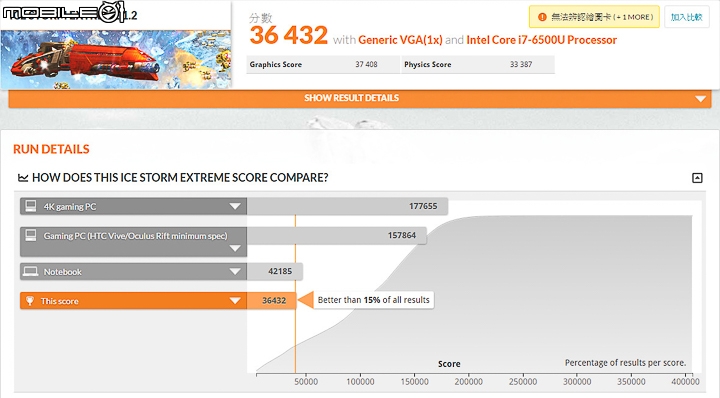Click the orange 36432 bar value
The image size is (720, 398).
click(x=274, y=301)
